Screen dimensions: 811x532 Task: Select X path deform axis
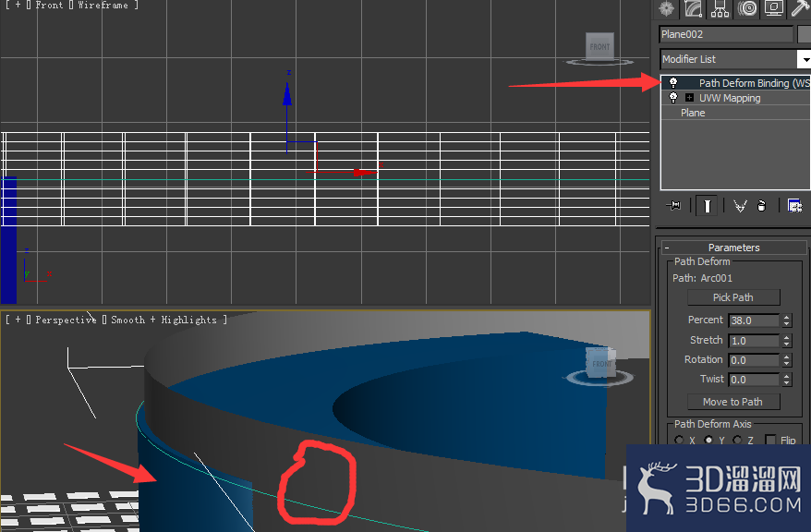(x=680, y=440)
